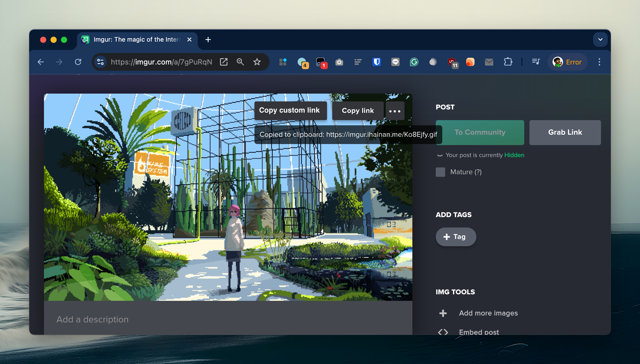Click Copy custom link button
This screenshot has width=640, height=364.
(291, 110)
